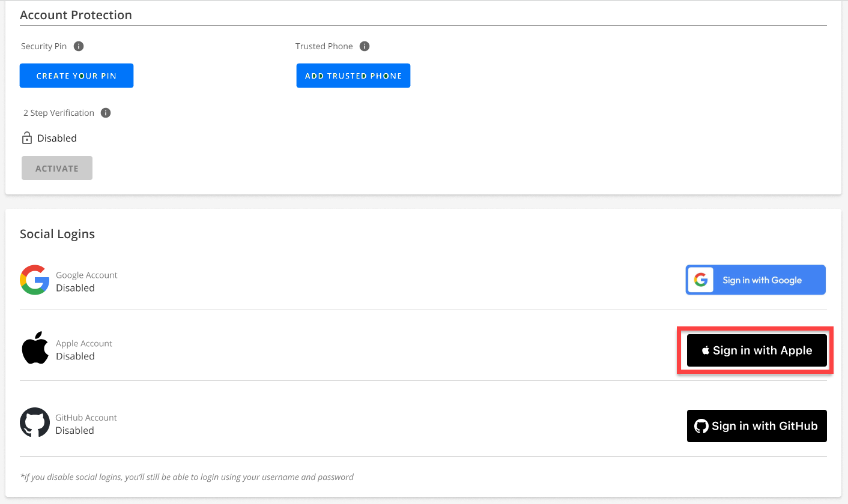Click the Google Account label

click(x=86, y=275)
